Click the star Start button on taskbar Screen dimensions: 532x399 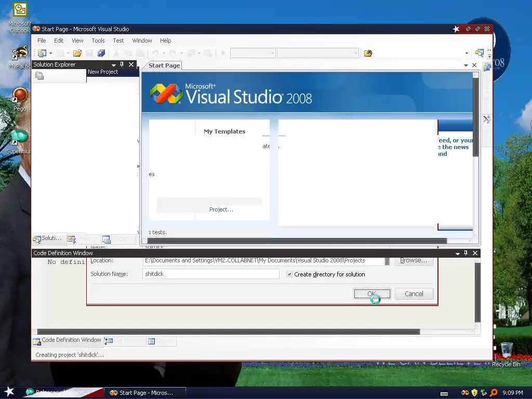click(x=9, y=392)
